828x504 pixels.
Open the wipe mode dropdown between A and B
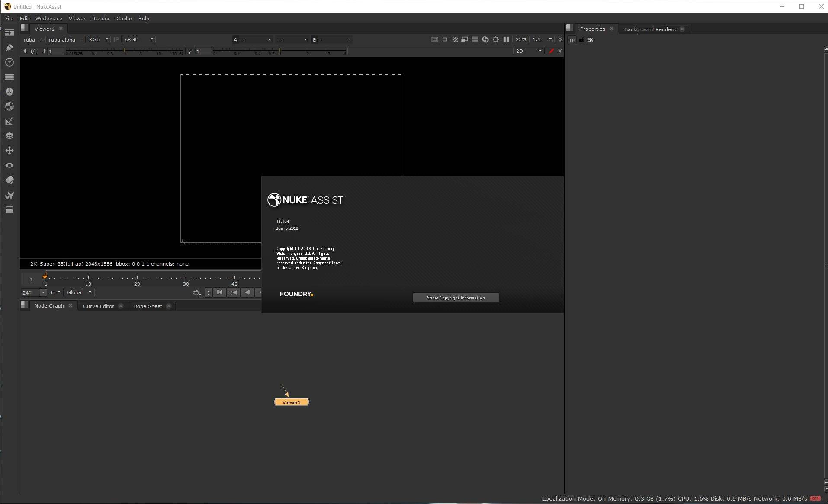click(x=292, y=39)
